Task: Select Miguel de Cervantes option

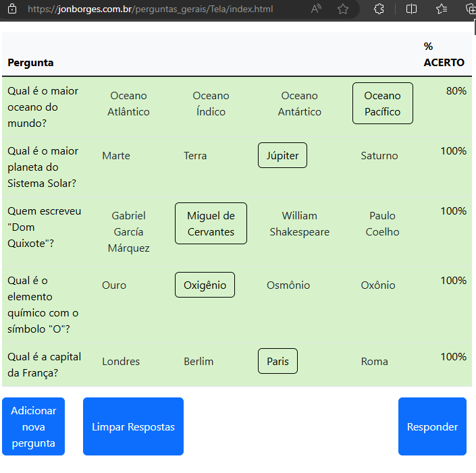Action: pos(211,224)
